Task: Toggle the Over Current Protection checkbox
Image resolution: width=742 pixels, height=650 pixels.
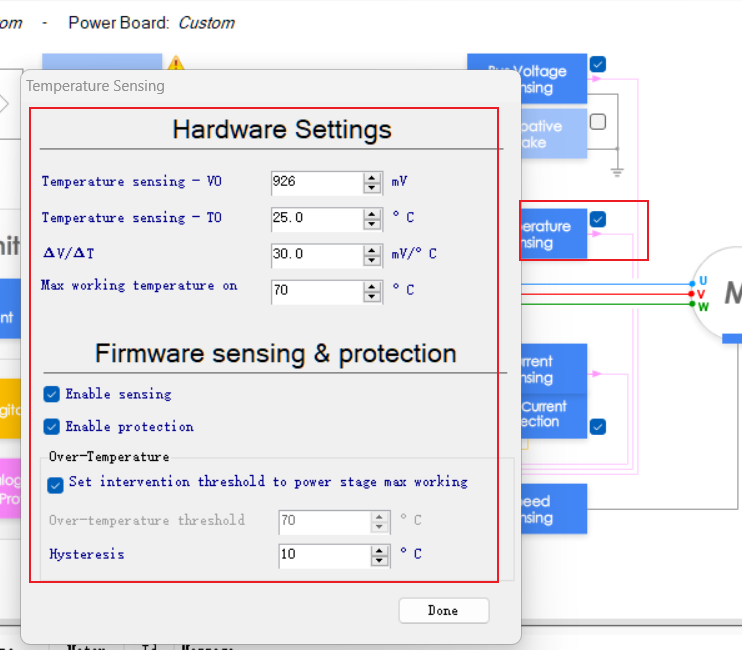Action: point(598,427)
